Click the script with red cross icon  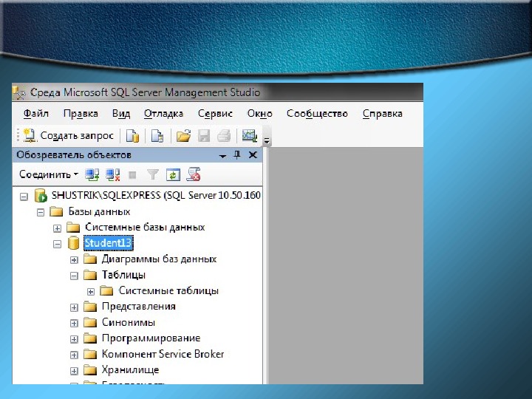pos(194,174)
